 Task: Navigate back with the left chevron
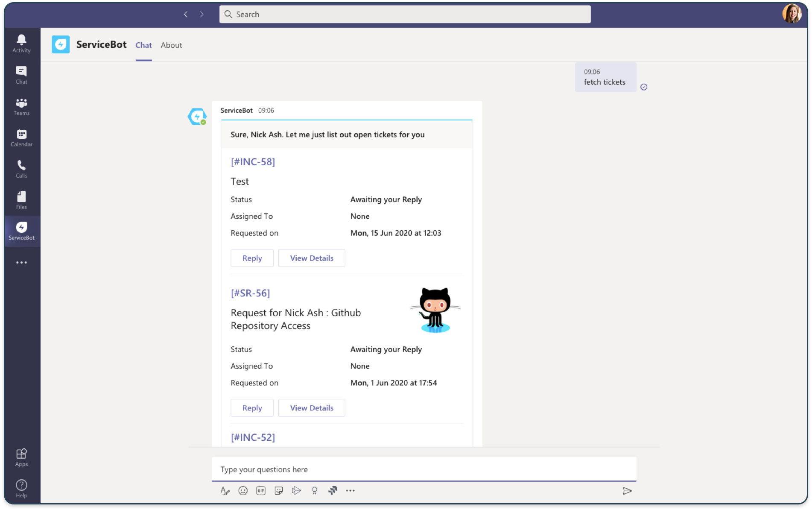point(186,14)
